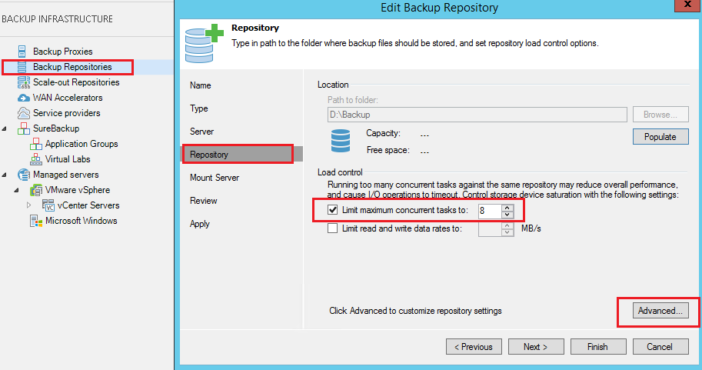The image size is (702, 370).
Task: Open Advanced repository settings
Action: pyautogui.click(x=660, y=310)
